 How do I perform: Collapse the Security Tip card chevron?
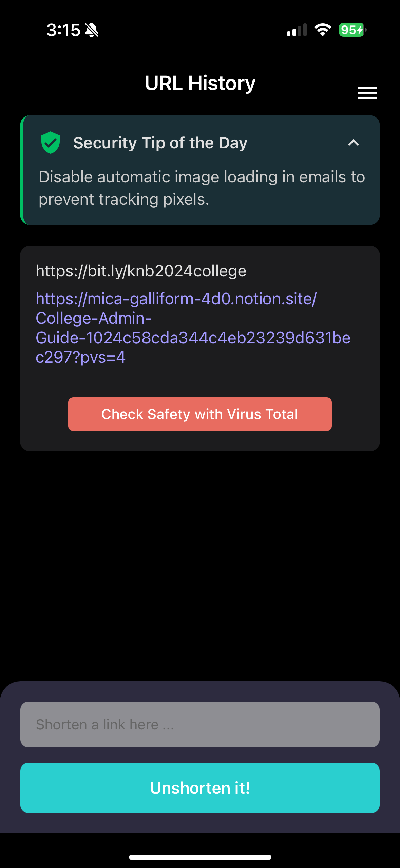354,143
